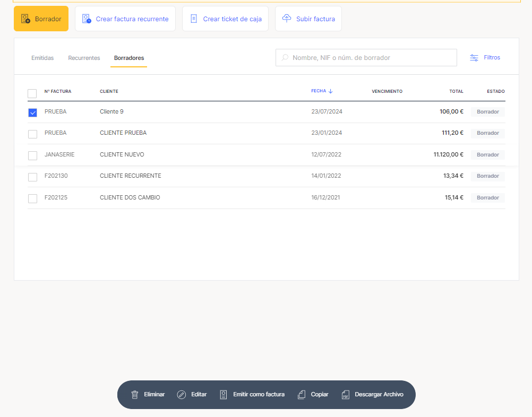Open Filtros using the sliders icon
The width and height of the screenshot is (532, 417).
tap(474, 58)
